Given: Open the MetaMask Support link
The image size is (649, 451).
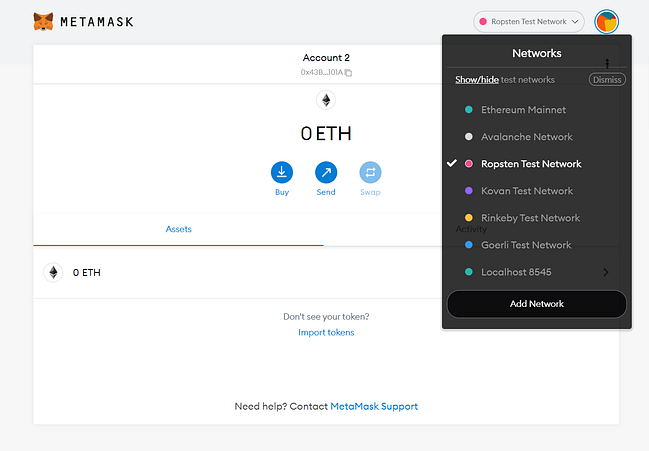Looking at the screenshot, I should (374, 406).
